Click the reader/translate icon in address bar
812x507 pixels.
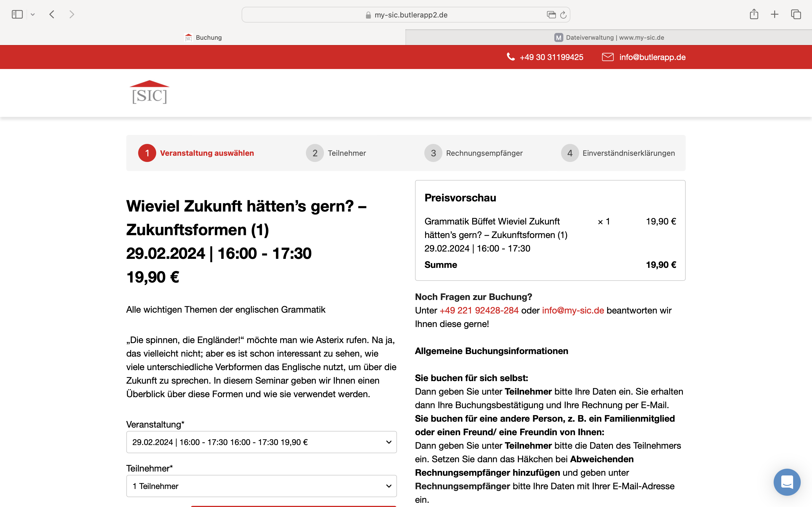551,15
